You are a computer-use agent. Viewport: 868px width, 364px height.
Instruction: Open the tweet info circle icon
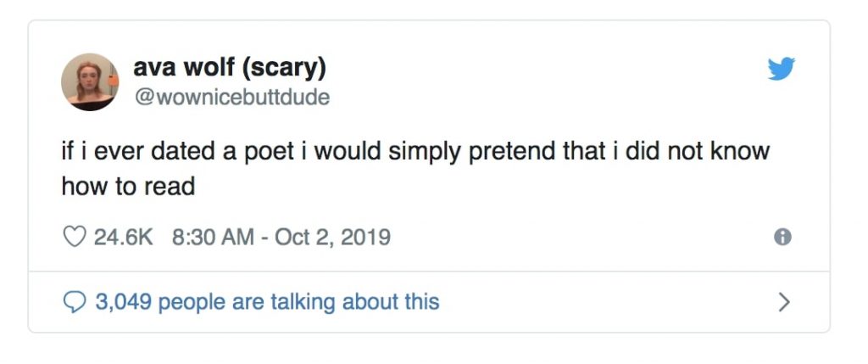click(783, 238)
